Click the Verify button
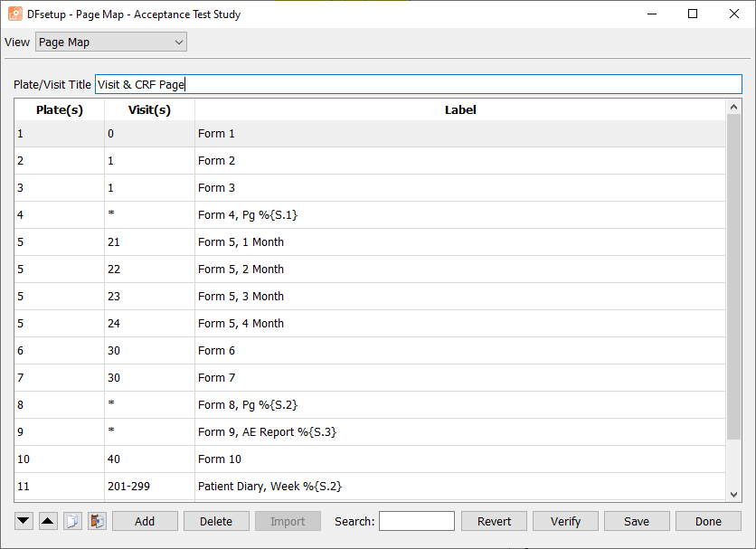The image size is (756, 549). [565, 521]
